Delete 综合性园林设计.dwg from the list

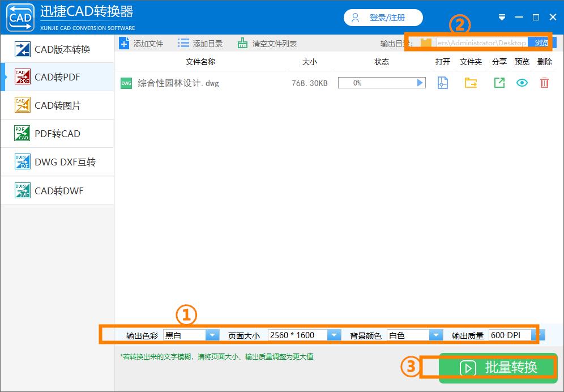544,83
